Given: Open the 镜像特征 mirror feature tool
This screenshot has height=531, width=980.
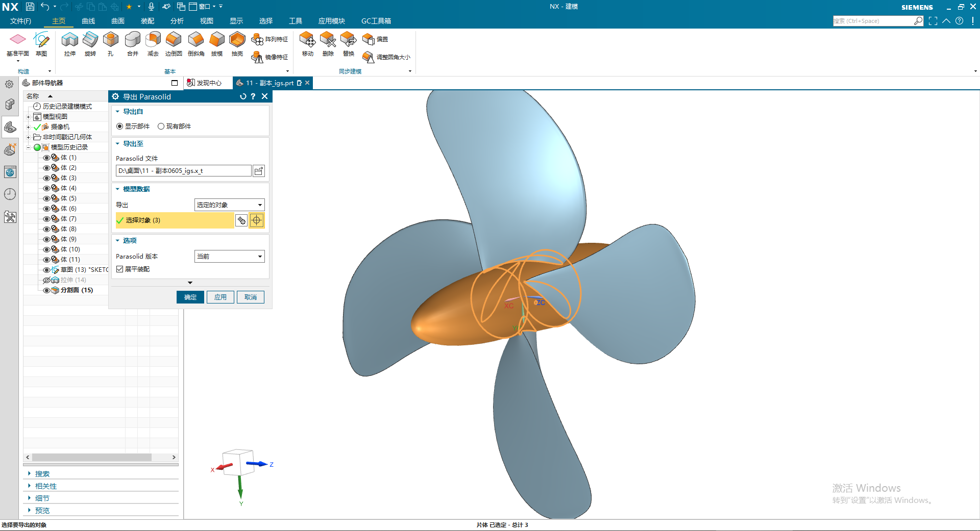Looking at the screenshot, I should 270,57.
